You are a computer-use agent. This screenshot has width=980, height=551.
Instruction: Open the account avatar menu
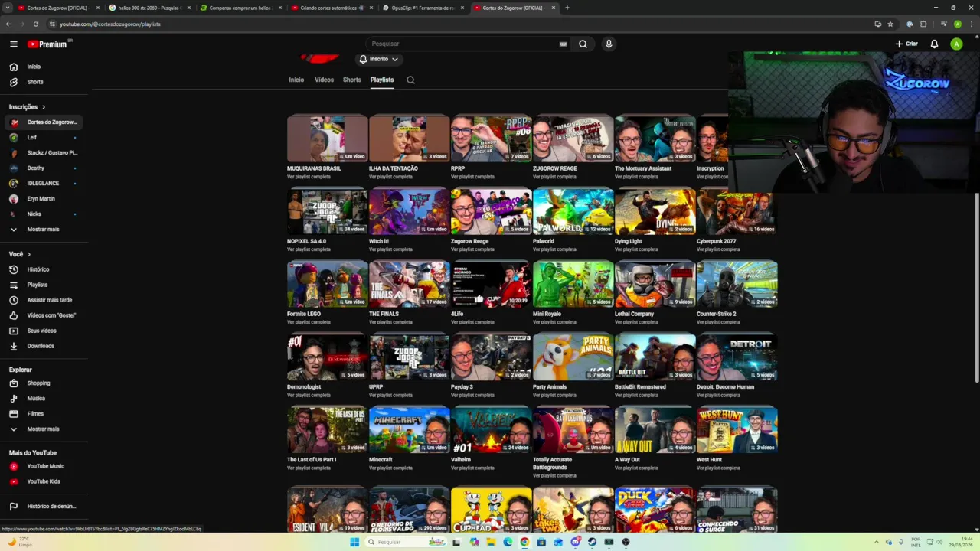click(956, 44)
